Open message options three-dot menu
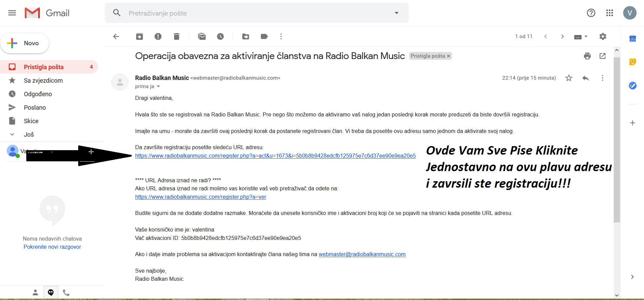644x300 pixels. pos(603,78)
